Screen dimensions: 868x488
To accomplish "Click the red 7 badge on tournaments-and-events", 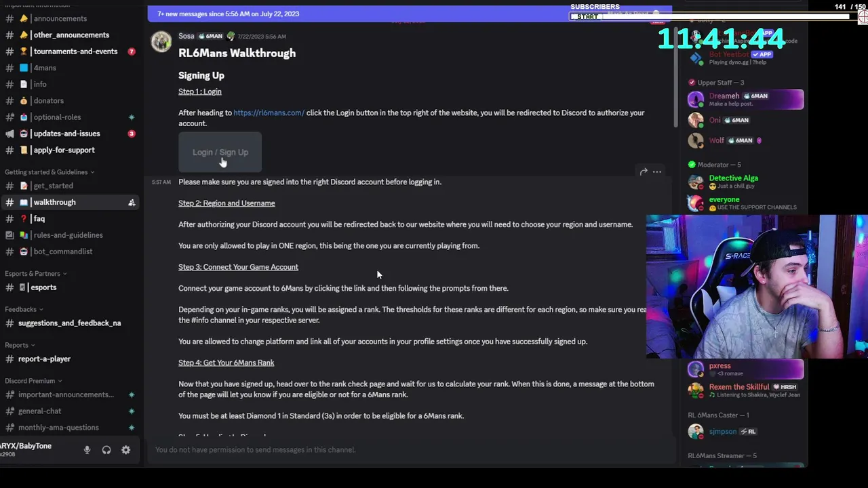I will (x=132, y=52).
